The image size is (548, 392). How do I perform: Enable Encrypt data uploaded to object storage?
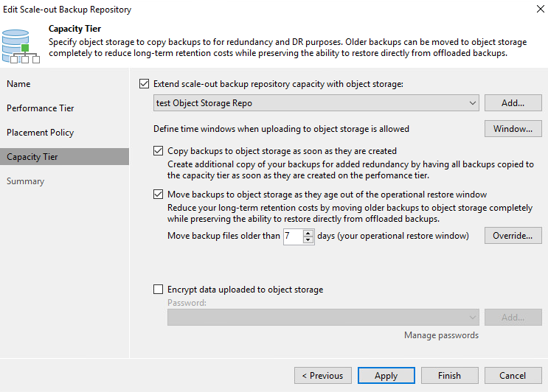click(x=159, y=290)
